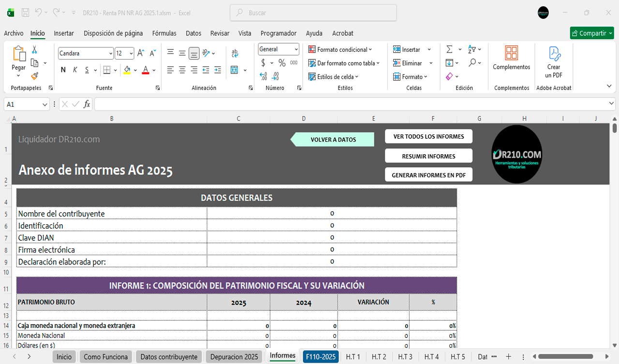Click the VOLVER A DATOS button

point(333,140)
